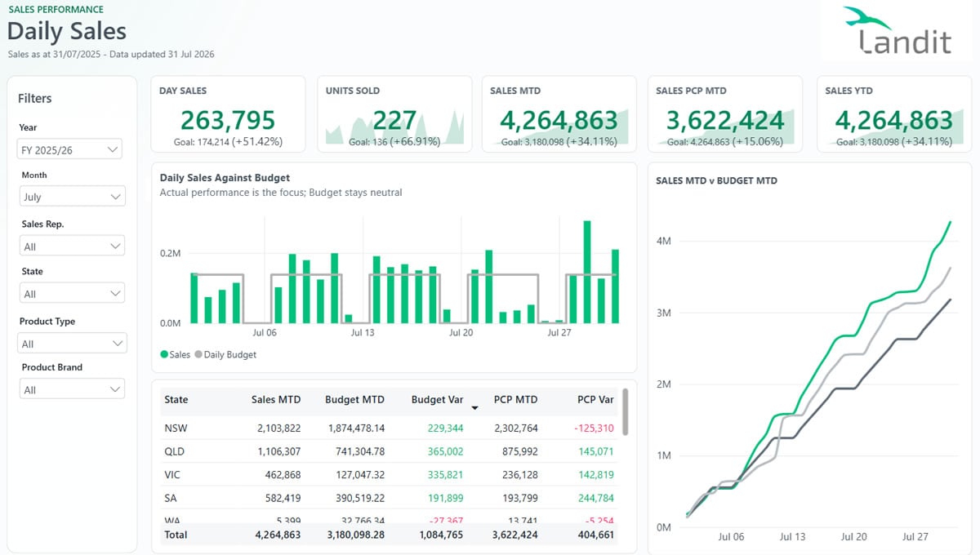Click NSW Sales MTD value 2,103,822
The width and height of the screenshot is (980, 555).
[278, 428]
